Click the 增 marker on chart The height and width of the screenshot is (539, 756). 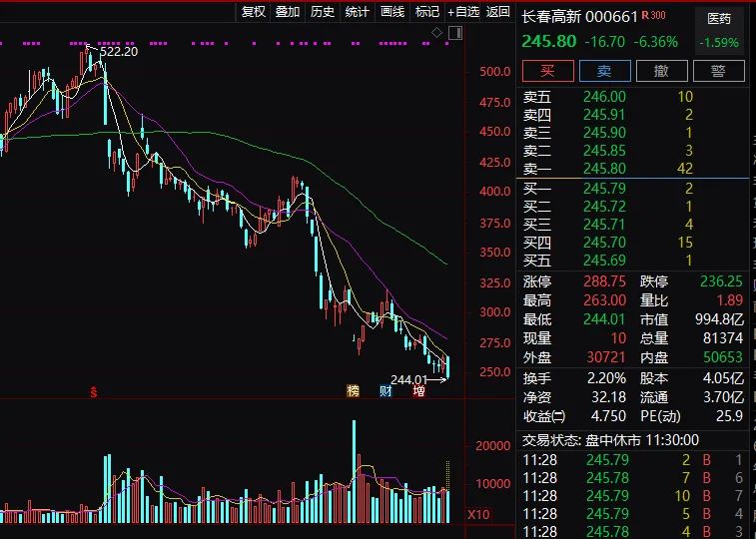click(x=418, y=390)
